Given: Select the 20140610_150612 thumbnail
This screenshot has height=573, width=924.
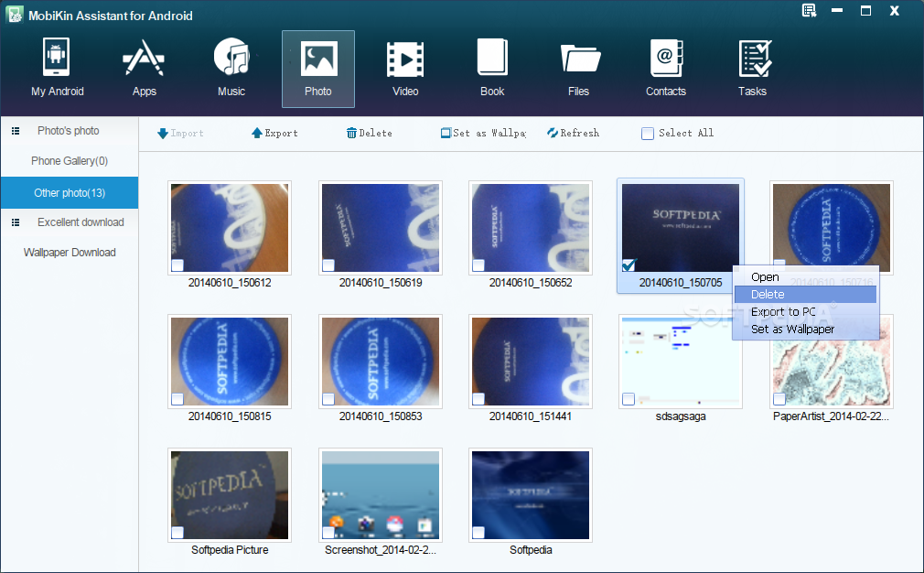Looking at the screenshot, I should pyautogui.click(x=230, y=228).
